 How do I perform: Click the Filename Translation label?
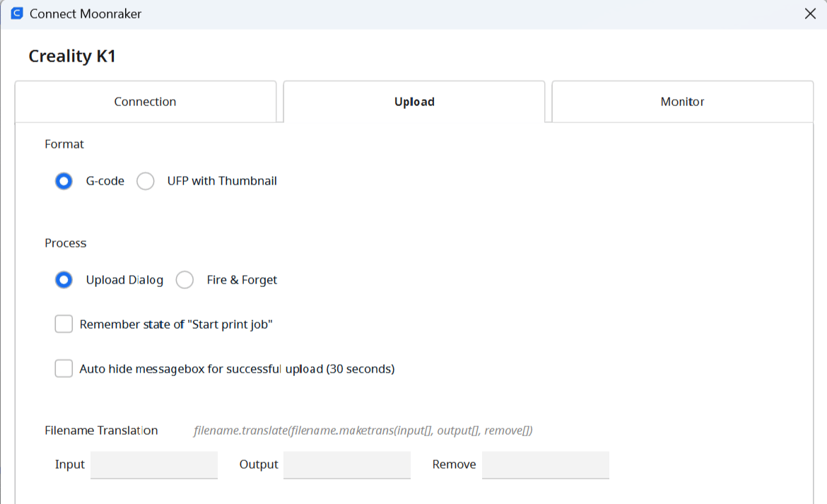101,430
